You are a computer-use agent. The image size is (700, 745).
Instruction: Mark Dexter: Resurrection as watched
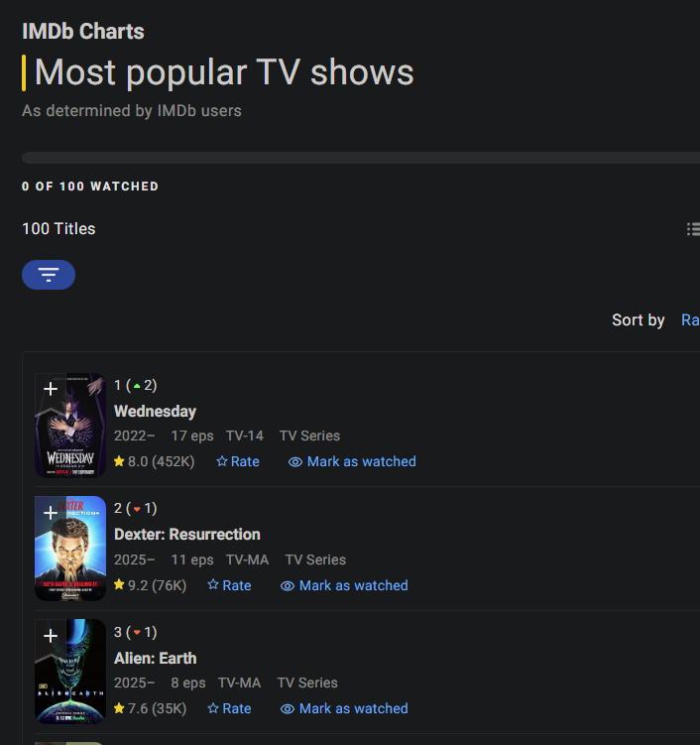click(344, 585)
